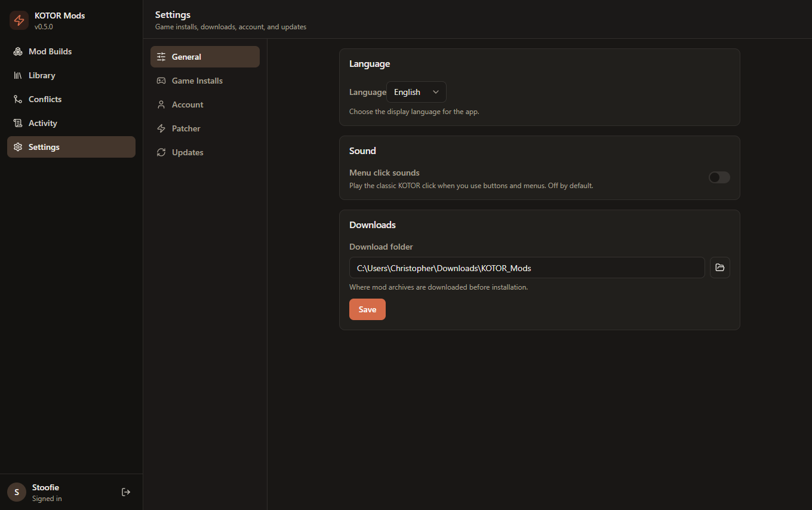Screen dimensions: 812x510
Task: Click the 'Signed in' status text
Action: tap(47, 499)
